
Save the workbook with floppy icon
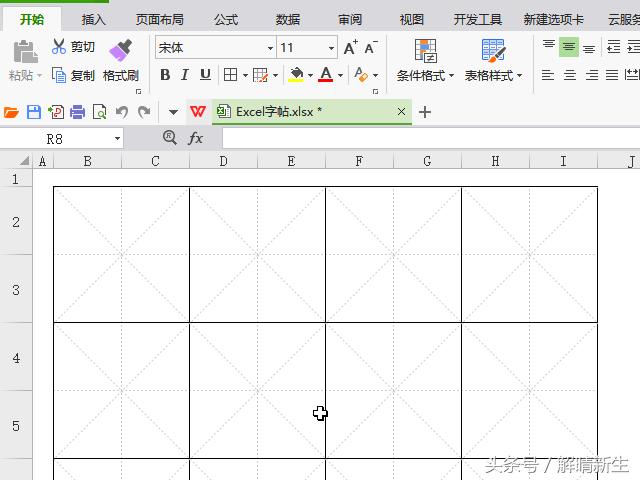(x=33, y=112)
